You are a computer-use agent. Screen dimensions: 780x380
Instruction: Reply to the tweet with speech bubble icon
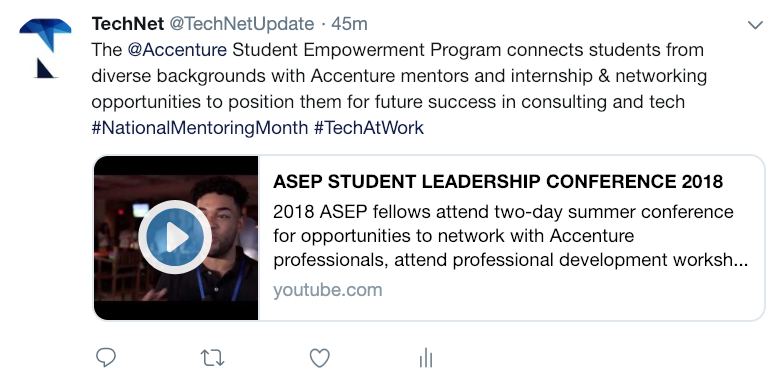tap(105, 358)
